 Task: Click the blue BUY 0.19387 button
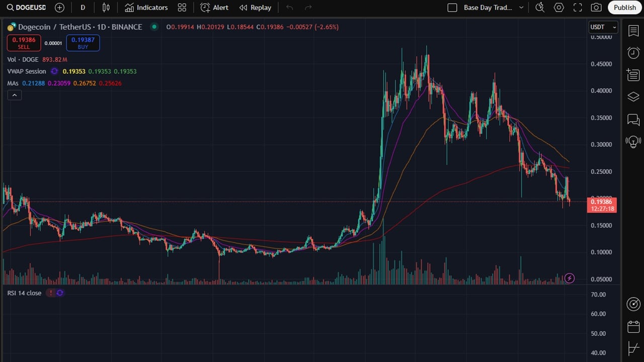(x=83, y=43)
